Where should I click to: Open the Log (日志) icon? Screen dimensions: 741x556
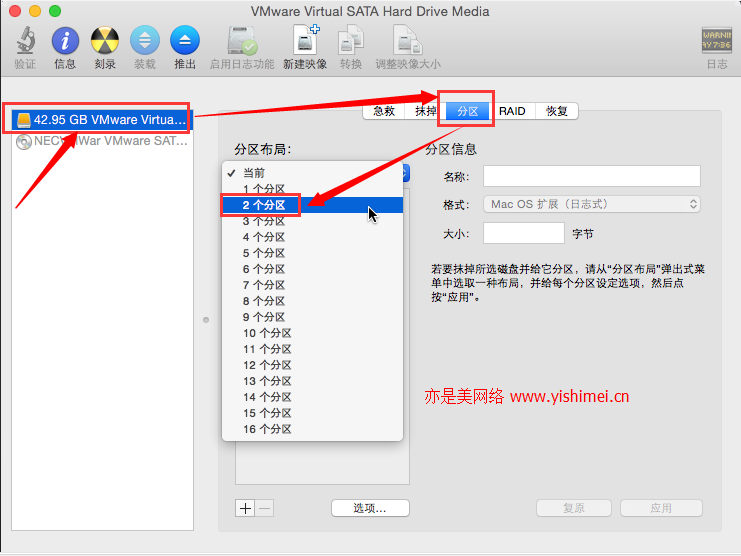pyautogui.click(x=716, y=40)
